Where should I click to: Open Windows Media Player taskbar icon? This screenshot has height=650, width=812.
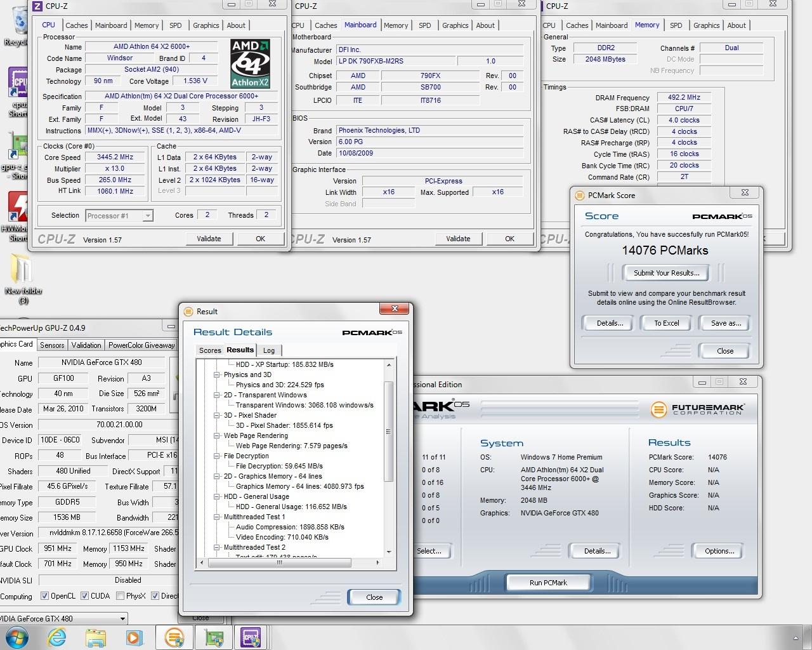(x=134, y=637)
